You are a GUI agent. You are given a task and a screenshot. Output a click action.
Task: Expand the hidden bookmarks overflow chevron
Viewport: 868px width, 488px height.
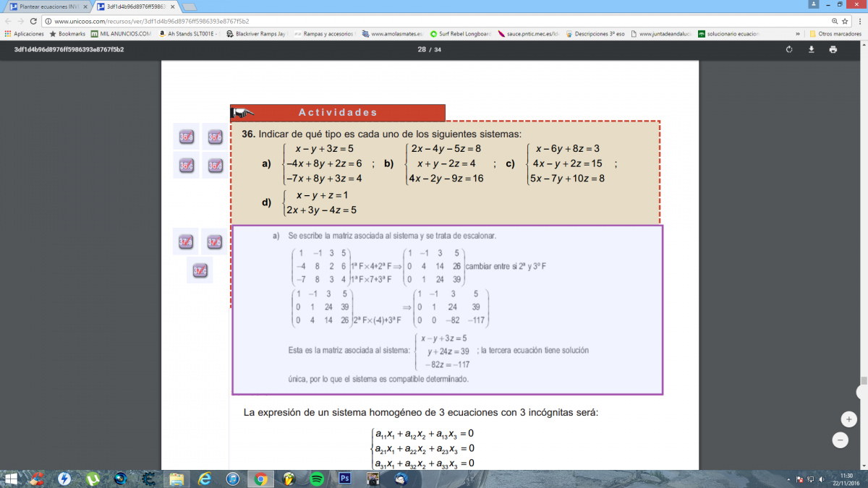pyautogui.click(x=798, y=33)
